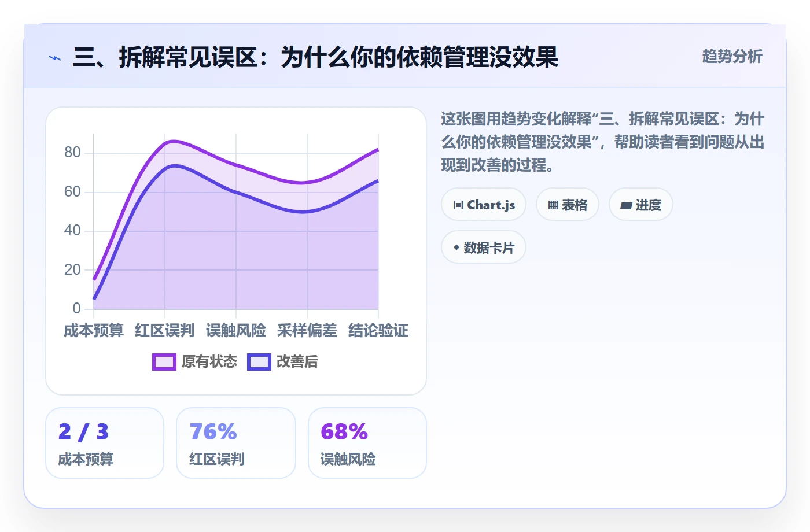Click the 原有状态 legend label
The width and height of the screenshot is (810, 532).
209,362
